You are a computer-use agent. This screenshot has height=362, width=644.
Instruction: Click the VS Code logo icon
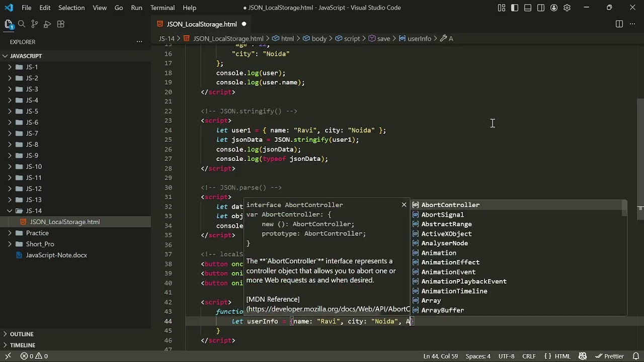(x=9, y=8)
